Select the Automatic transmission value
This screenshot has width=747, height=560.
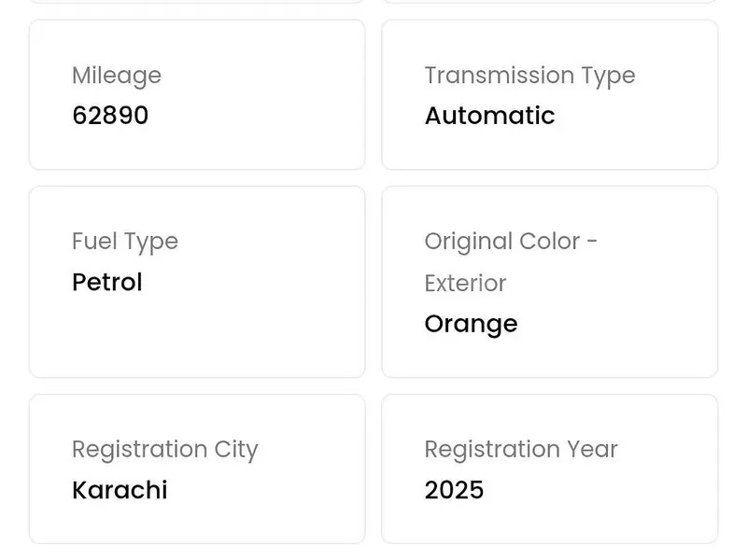point(489,116)
